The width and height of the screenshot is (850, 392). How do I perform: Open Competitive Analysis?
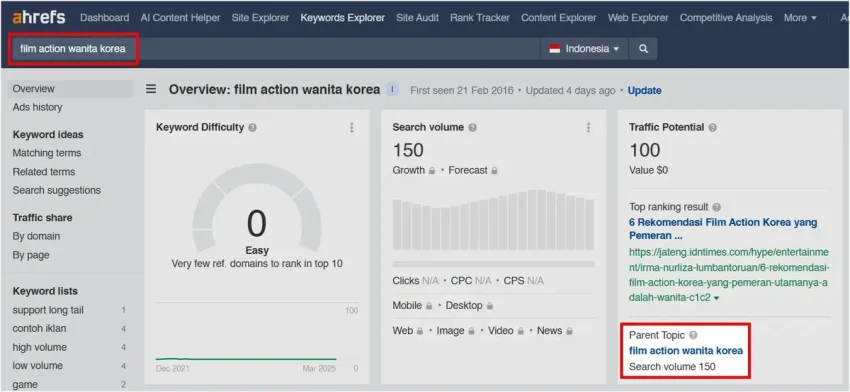pos(726,18)
